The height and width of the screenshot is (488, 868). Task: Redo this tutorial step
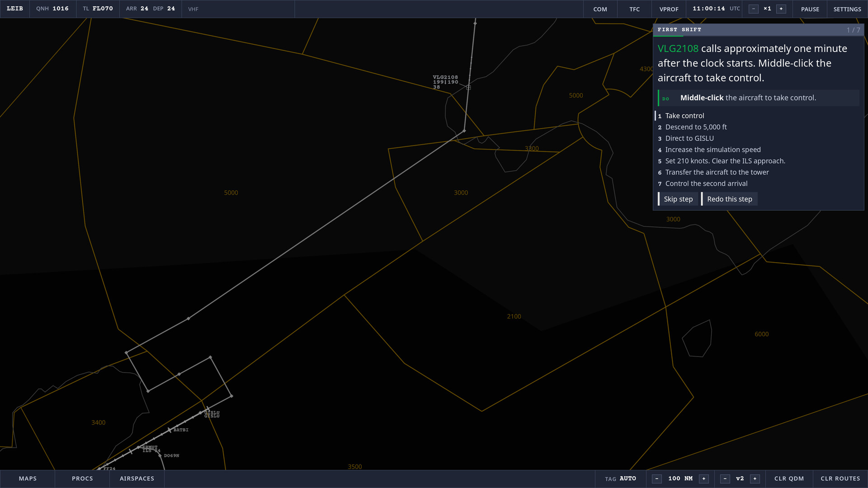click(x=729, y=199)
